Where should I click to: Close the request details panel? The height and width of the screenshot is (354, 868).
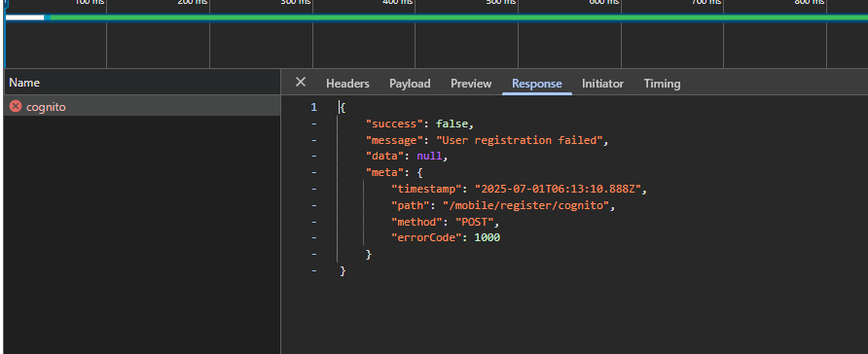(301, 83)
